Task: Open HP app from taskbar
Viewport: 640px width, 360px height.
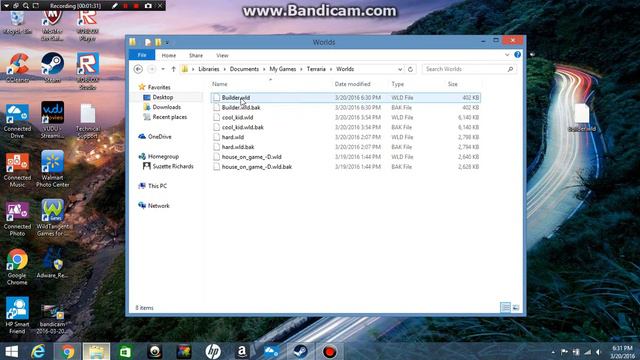Action: (x=213, y=351)
